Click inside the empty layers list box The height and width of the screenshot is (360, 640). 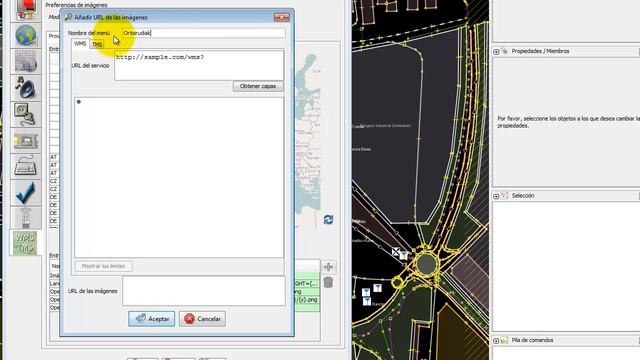179,178
